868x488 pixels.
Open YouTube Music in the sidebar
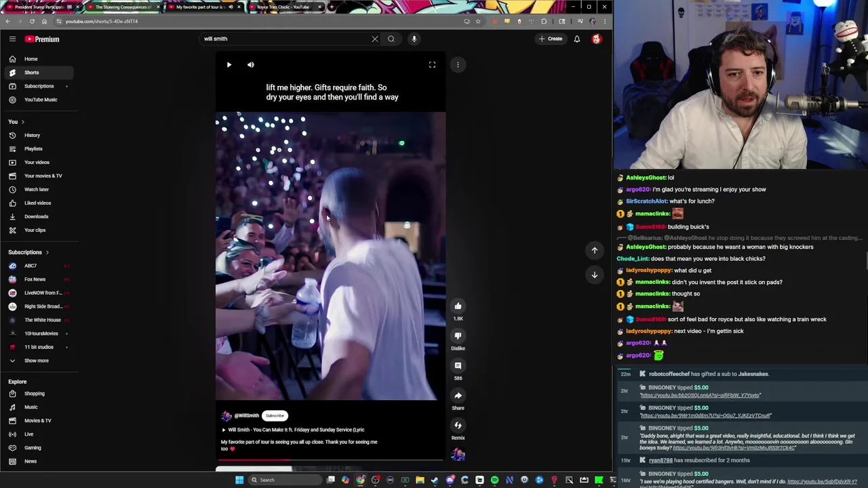[x=39, y=100]
